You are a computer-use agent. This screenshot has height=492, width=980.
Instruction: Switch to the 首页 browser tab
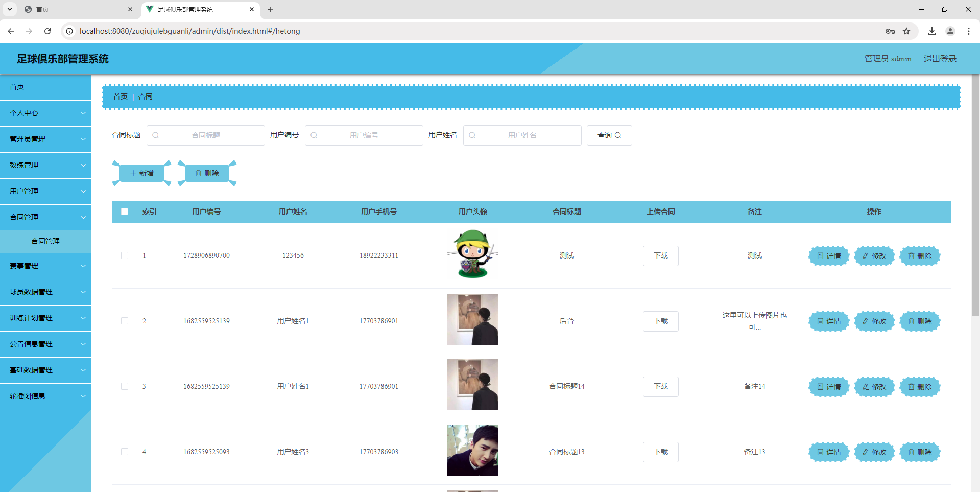(x=77, y=9)
